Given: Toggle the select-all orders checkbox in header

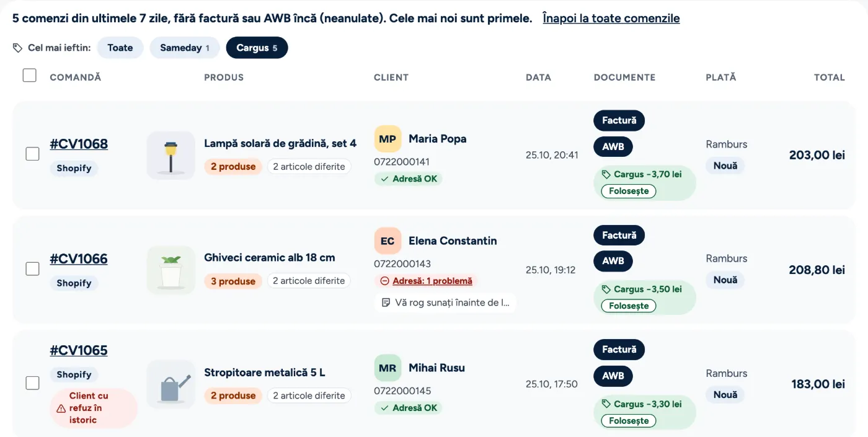Looking at the screenshot, I should (x=29, y=75).
